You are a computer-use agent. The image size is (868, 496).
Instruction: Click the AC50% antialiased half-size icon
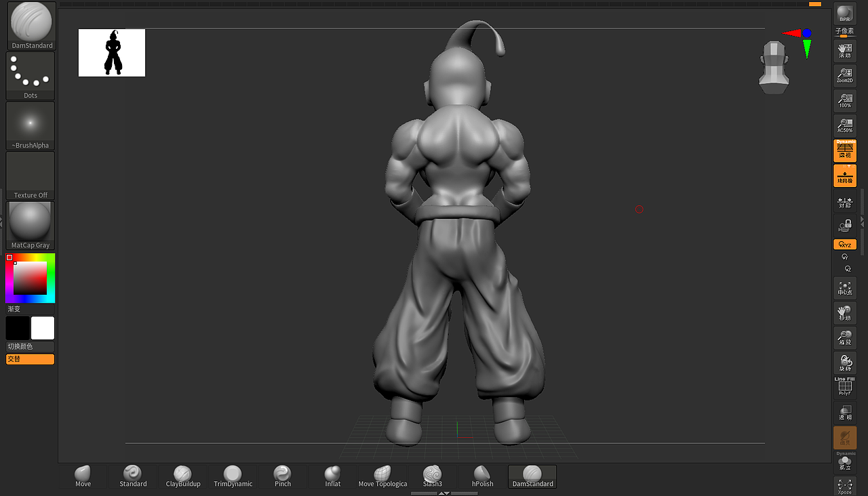tap(844, 125)
